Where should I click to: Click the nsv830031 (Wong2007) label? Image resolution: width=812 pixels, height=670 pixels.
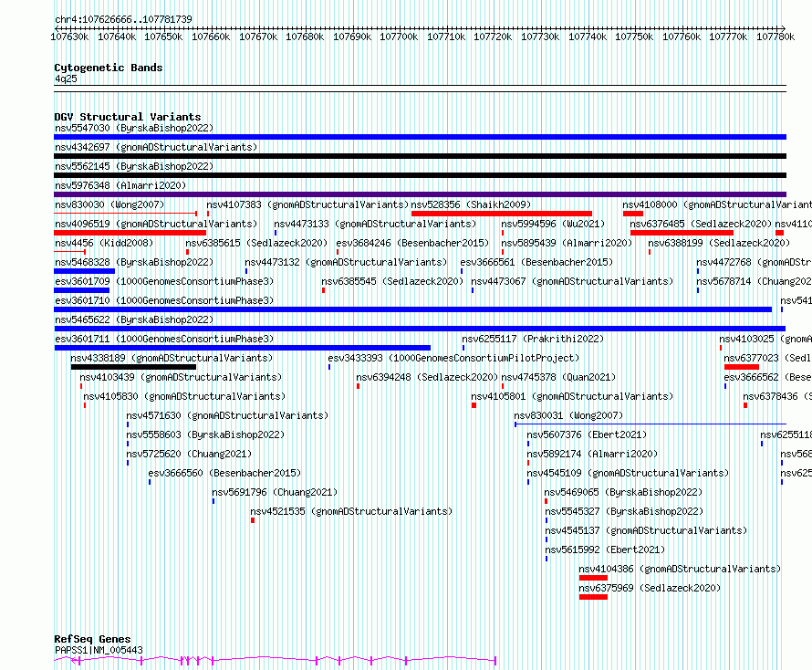568,415
